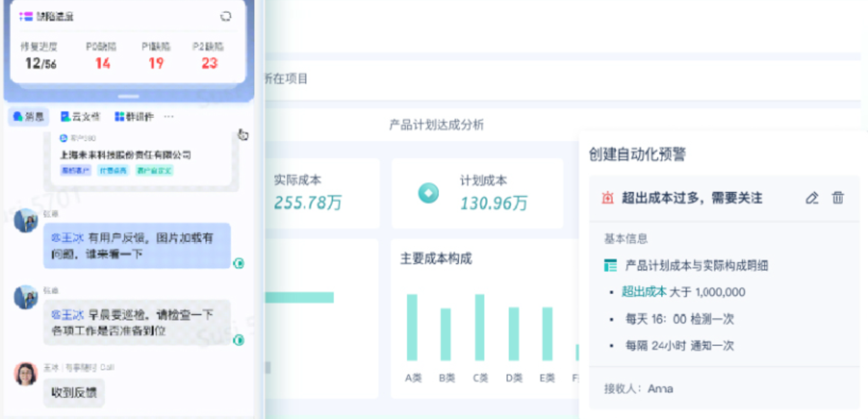This screenshot has height=419, width=868.
Task: Edit the 超出成本过多 alert rule
Action: (x=811, y=198)
